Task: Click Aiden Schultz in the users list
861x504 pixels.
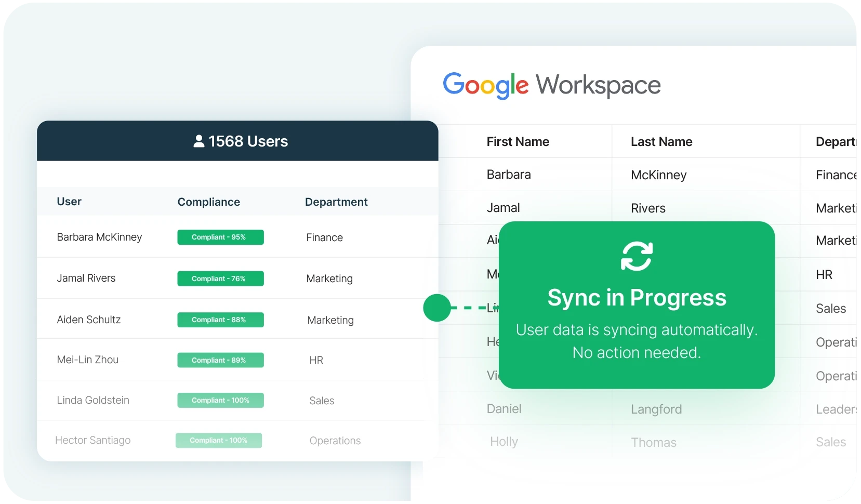Action: [x=89, y=320]
